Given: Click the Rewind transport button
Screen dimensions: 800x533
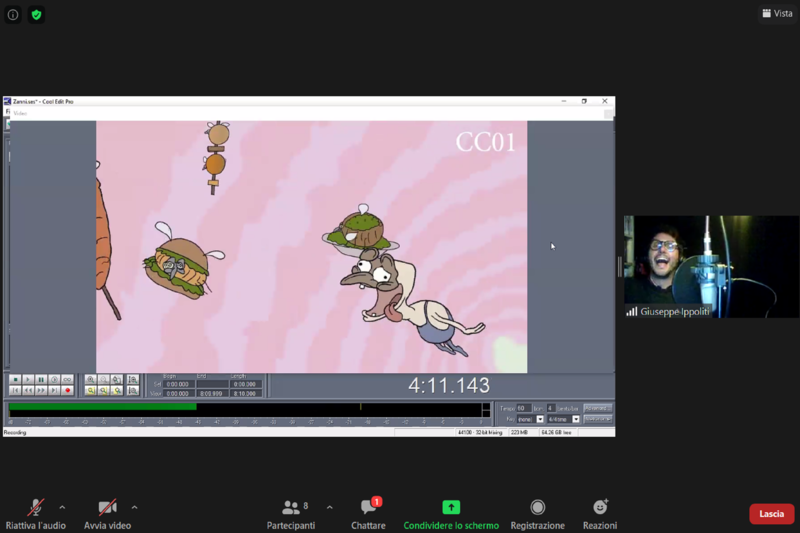Looking at the screenshot, I should tap(28, 391).
